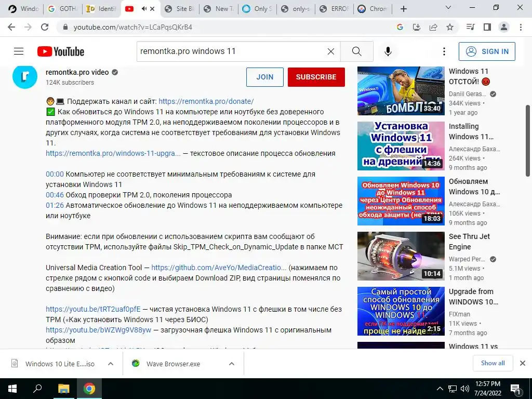Open the media control icon in Chrome toolbar
Image resolution: width=532 pixels, height=399 pixels.
(471, 27)
